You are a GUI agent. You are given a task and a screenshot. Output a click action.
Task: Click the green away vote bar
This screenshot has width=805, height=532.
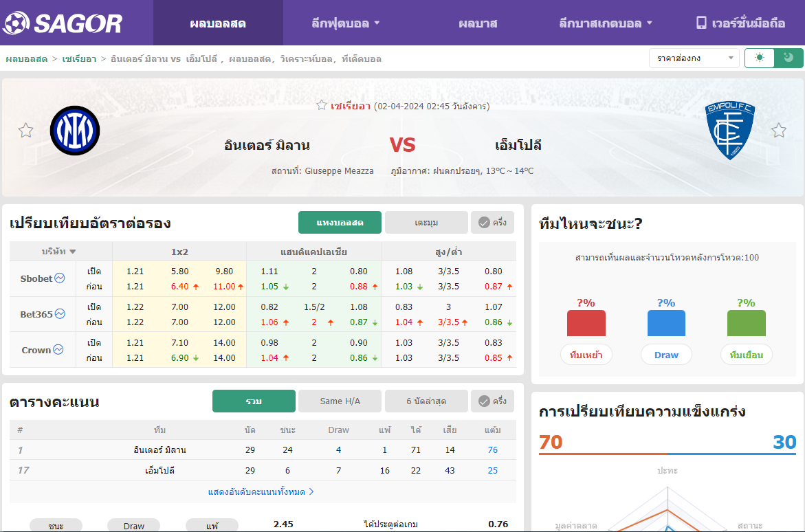pyautogui.click(x=746, y=323)
